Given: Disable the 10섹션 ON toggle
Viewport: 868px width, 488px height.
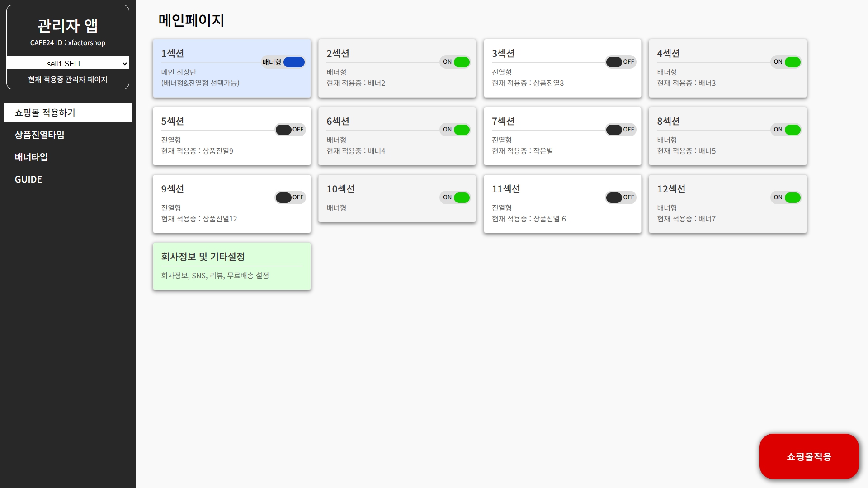Looking at the screenshot, I should (x=455, y=197).
